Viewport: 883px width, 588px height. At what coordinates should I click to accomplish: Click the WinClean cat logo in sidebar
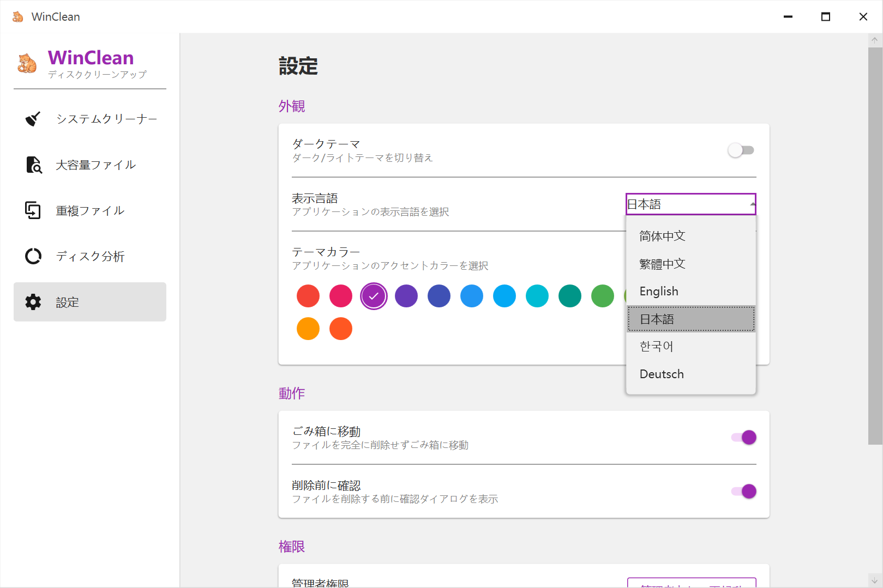point(27,64)
